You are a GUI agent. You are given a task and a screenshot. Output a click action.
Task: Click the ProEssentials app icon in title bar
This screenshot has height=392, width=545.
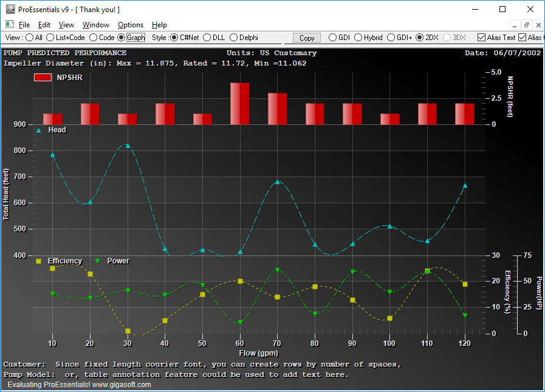tap(10, 9)
